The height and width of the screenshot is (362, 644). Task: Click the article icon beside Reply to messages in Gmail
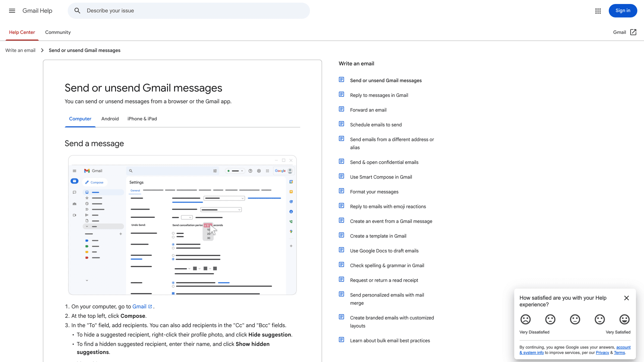(341, 94)
